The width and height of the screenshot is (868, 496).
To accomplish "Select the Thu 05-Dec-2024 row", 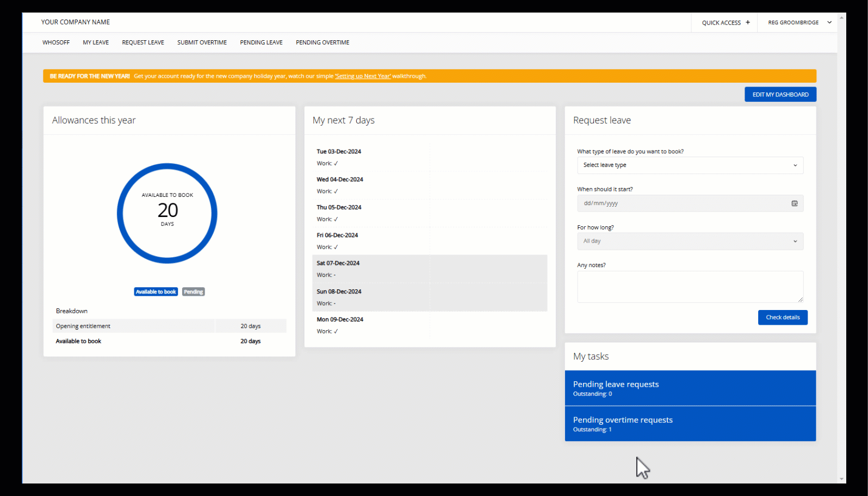I will (430, 213).
